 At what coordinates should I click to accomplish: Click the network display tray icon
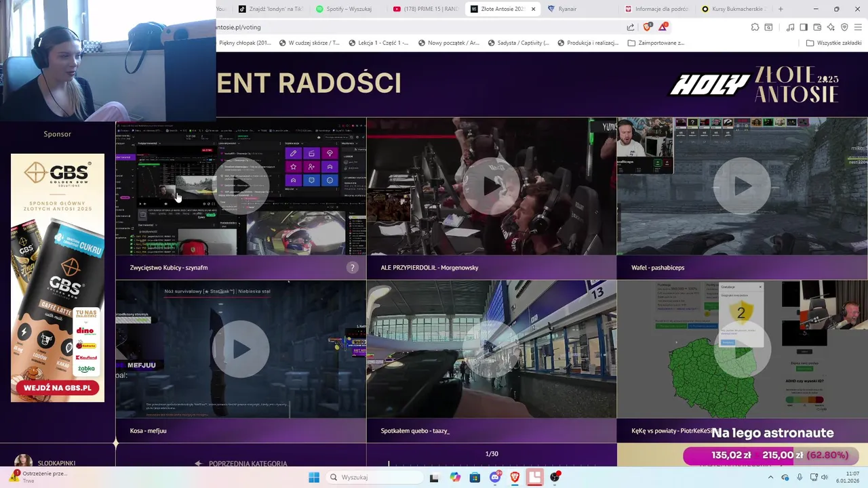pos(814,477)
